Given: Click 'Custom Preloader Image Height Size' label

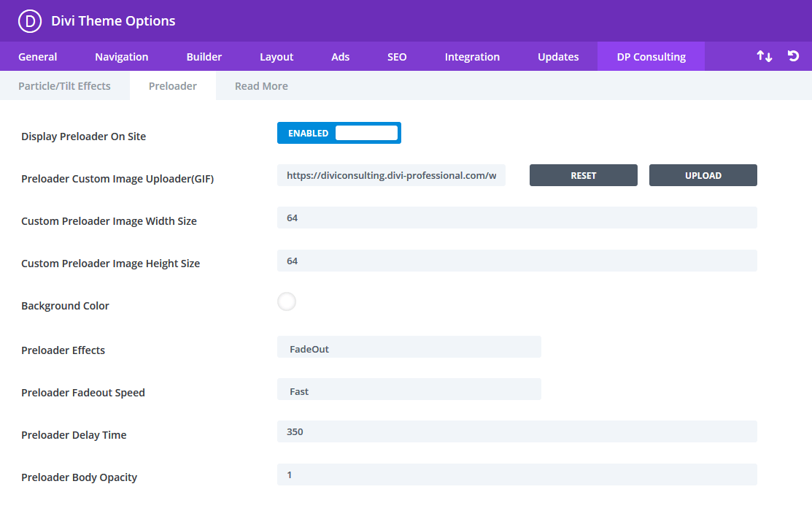Looking at the screenshot, I should click(x=110, y=264).
